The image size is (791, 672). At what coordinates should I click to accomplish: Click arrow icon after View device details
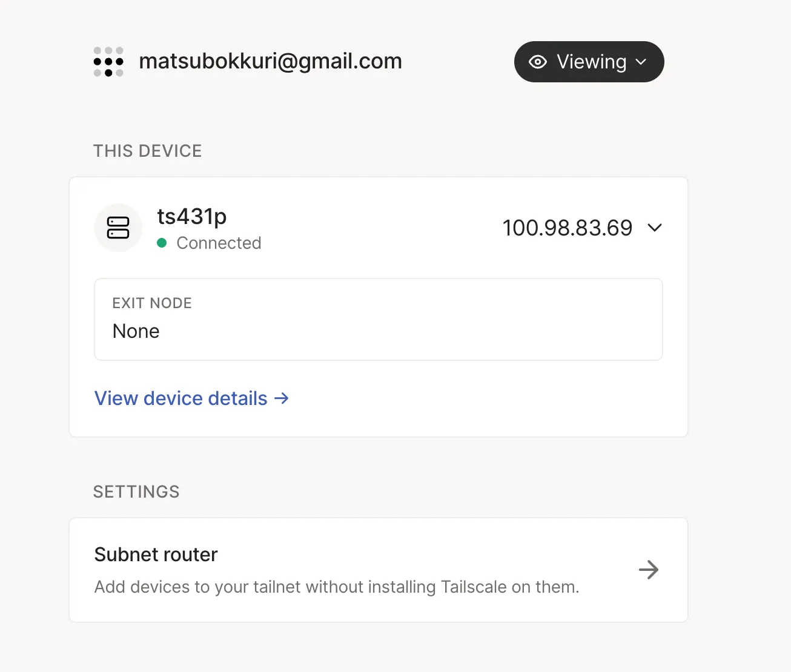[282, 398]
